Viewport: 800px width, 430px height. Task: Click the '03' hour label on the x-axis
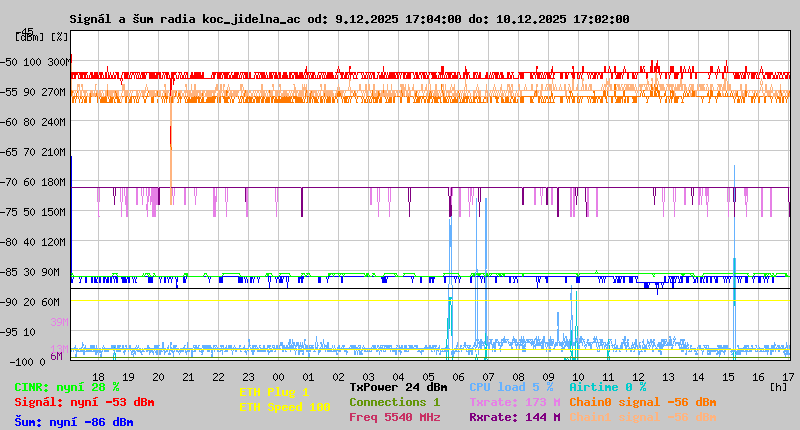[368, 377]
